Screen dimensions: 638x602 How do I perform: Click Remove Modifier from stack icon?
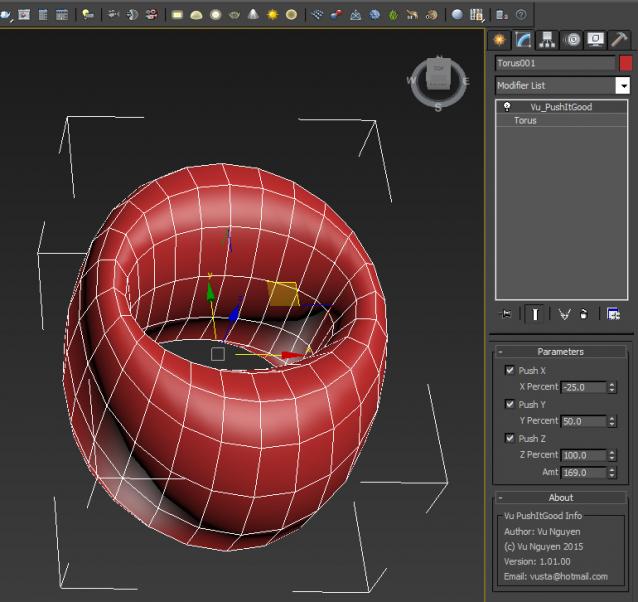coord(584,314)
